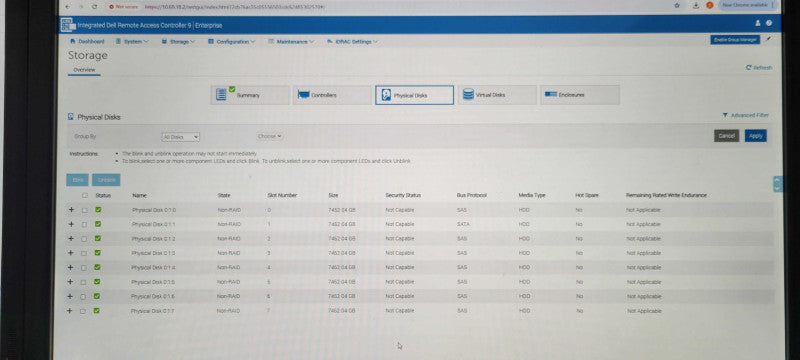This screenshot has height=360, width=800.
Task: Expand details of Physical Disk 0:1:6 with plus
Action: click(69, 296)
